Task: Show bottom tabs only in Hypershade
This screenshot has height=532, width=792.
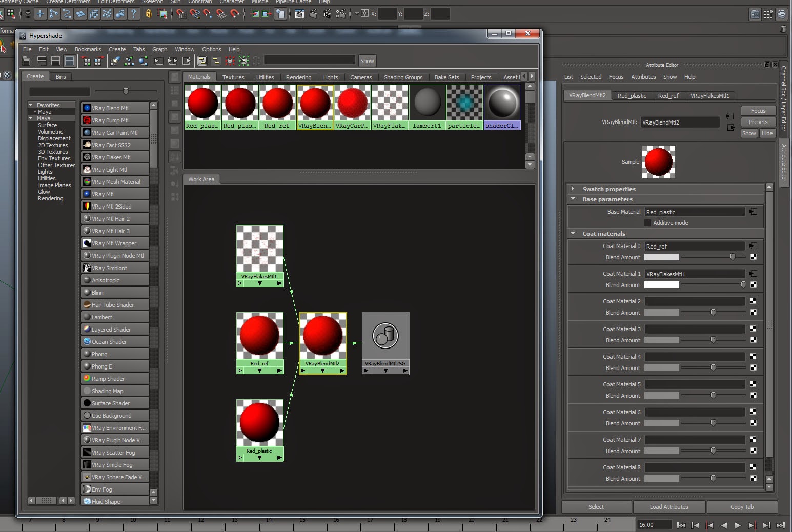Action: click(55, 61)
